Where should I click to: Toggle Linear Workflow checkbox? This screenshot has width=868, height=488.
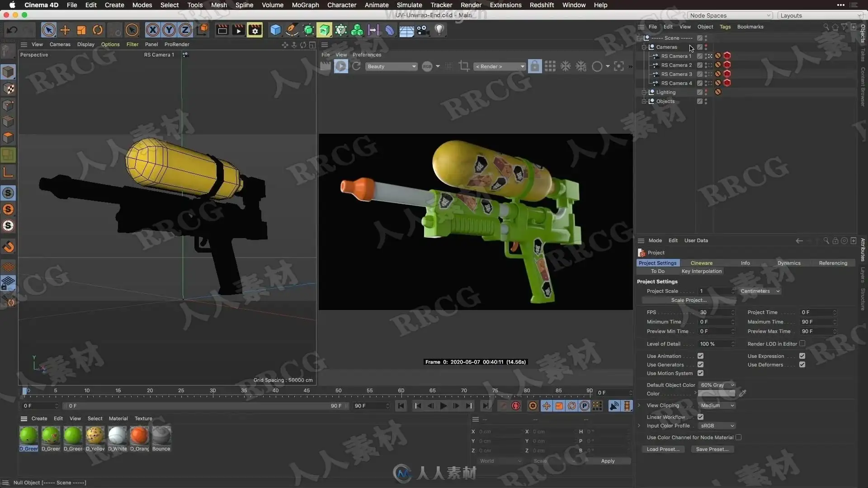click(x=700, y=417)
